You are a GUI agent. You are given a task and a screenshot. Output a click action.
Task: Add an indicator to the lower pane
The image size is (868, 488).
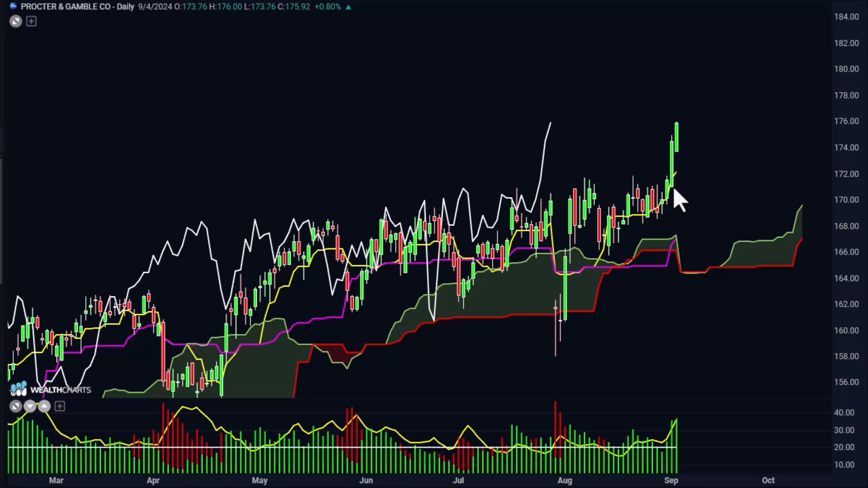coord(60,406)
